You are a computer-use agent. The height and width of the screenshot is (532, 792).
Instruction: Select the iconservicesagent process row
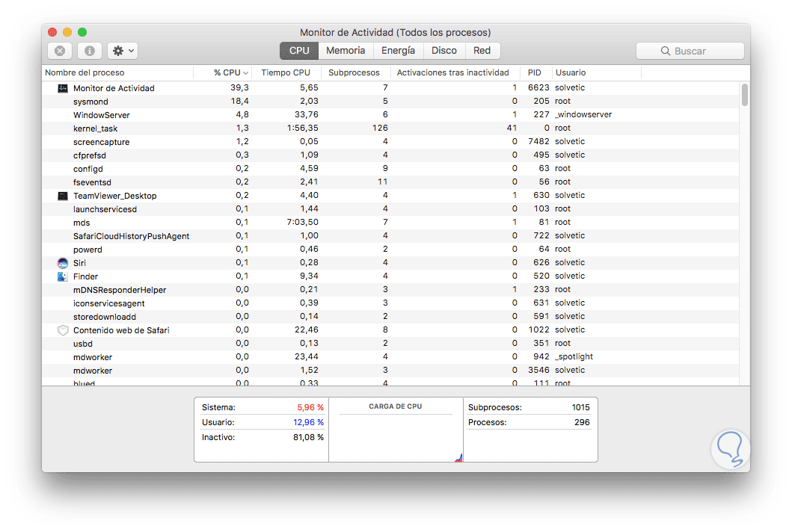(390, 303)
